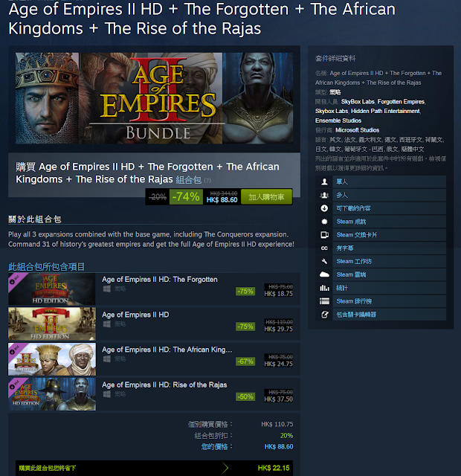The image size is (461, 476).
Task: Click the Forgotten Empires developer link
Action: point(401,102)
